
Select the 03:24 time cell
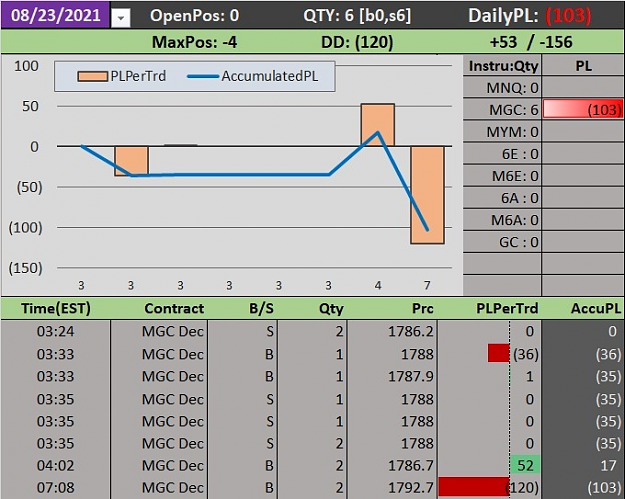(x=56, y=331)
